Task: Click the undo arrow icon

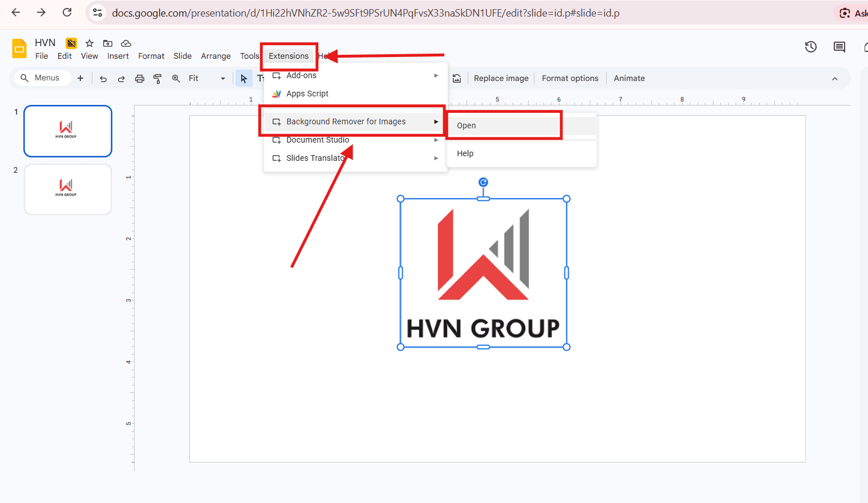Action: pos(103,79)
